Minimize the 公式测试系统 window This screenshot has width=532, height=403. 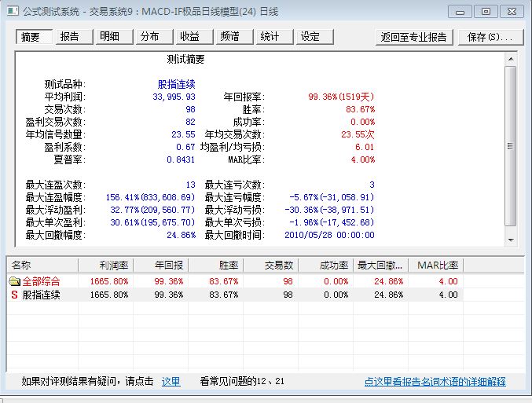click(460, 12)
